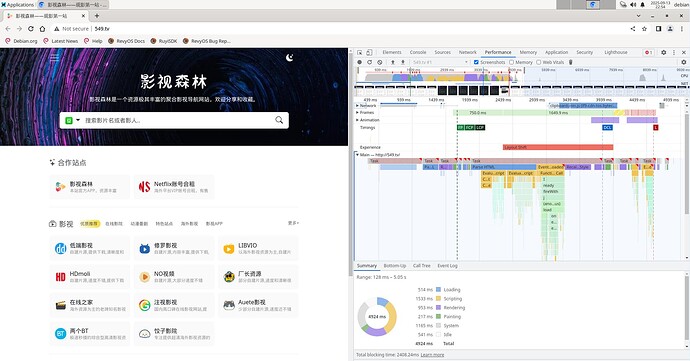Image resolution: width=690 pixels, height=361 pixels.
Task: Open the Event Log tab
Action: (447, 266)
